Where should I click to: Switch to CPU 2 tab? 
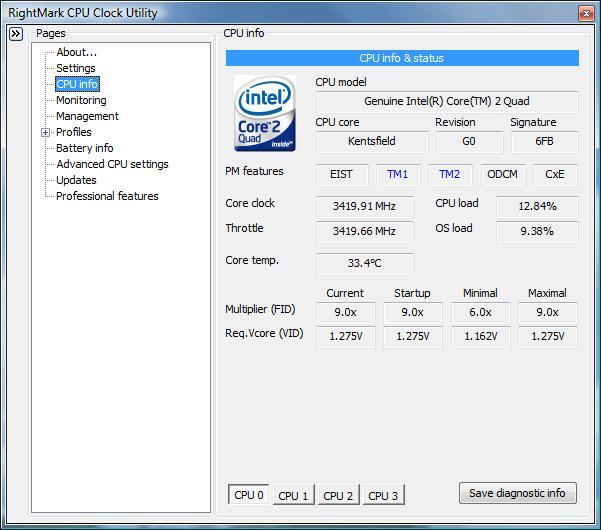(338, 496)
